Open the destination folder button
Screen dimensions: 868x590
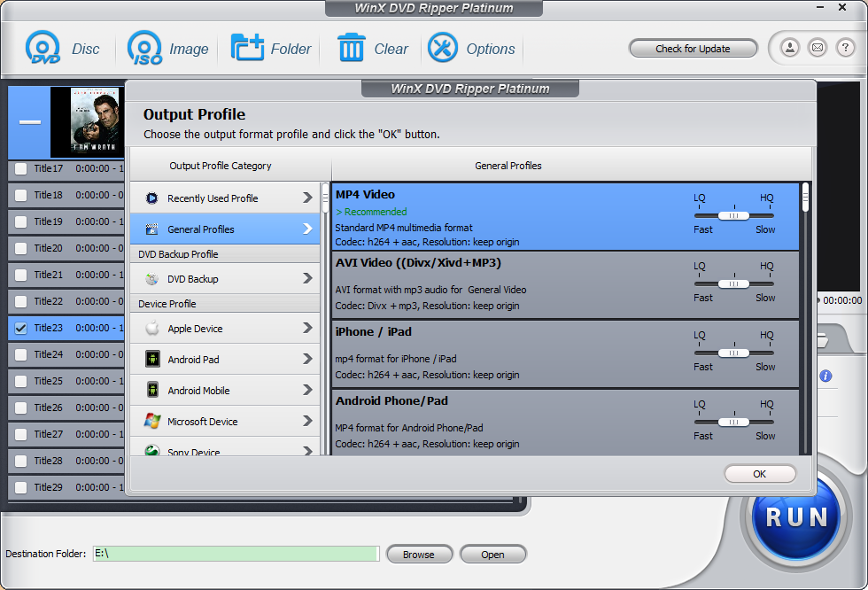(492, 554)
